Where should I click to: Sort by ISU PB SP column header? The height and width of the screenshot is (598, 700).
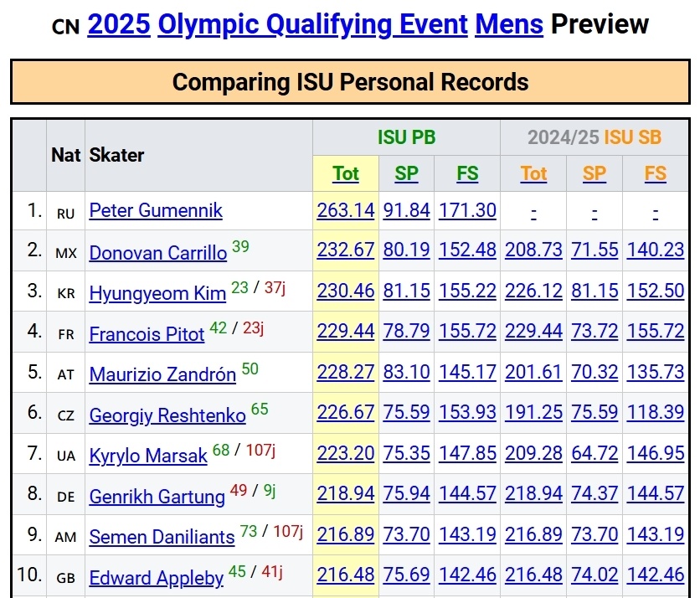pos(407,173)
